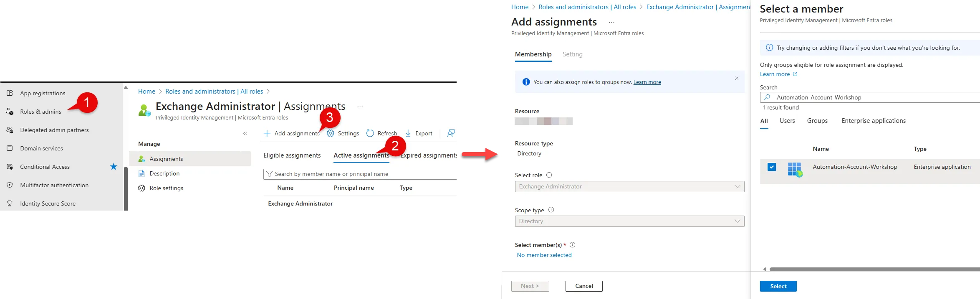Open the No member selected link
Viewport: 980px width, 300px height.
[544, 255]
